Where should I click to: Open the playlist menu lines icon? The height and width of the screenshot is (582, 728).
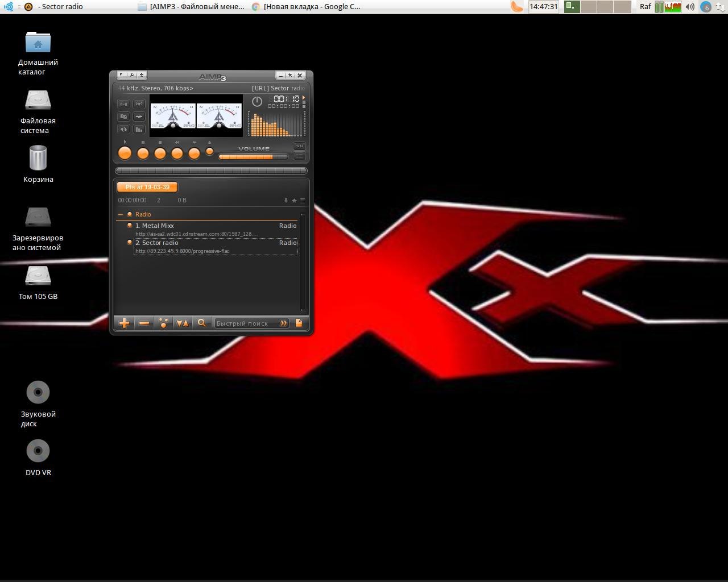[x=303, y=201]
